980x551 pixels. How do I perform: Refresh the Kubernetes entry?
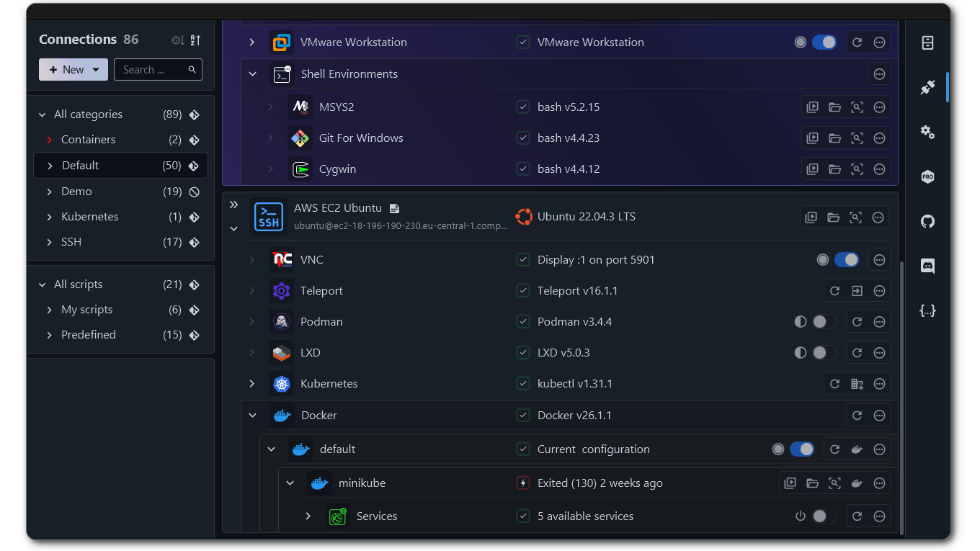coord(834,384)
